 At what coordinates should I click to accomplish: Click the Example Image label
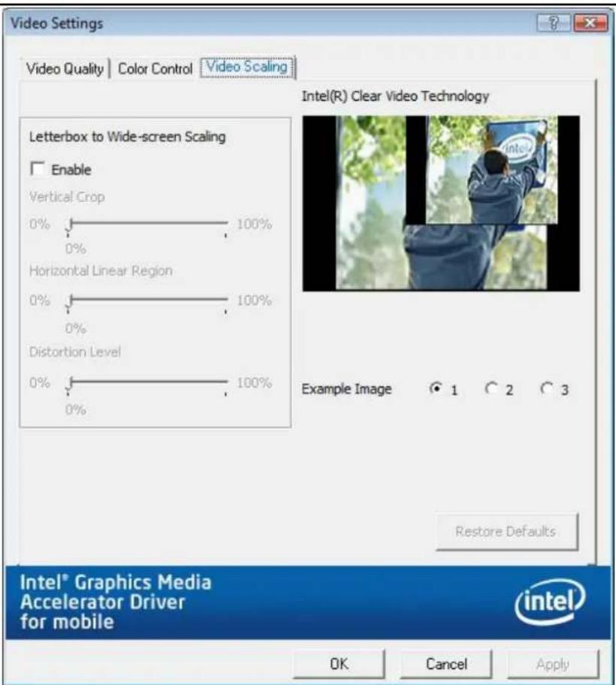pos(346,389)
